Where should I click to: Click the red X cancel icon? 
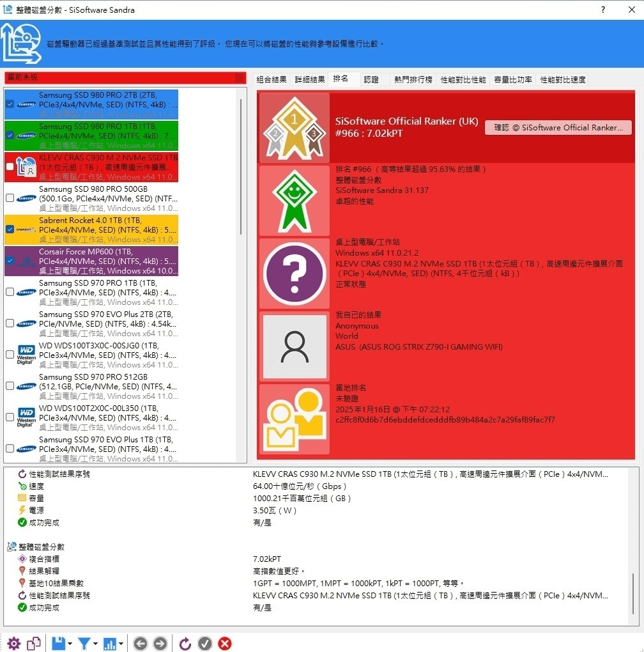225,643
